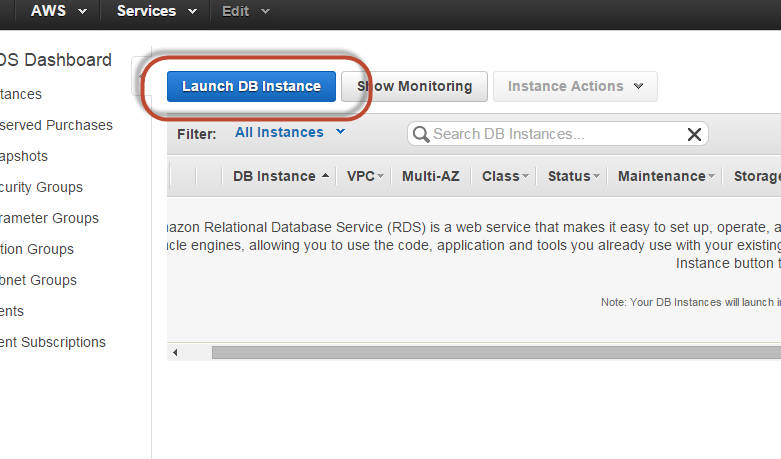Expand the All Instances filter dropdown
This screenshot has width=781, height=459.
(290, 132)
